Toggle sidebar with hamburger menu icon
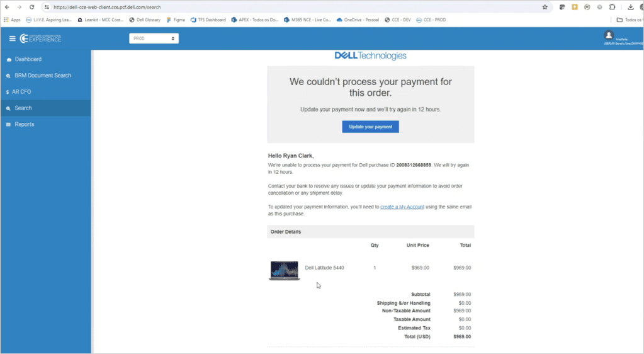Image resolution: width=644 pixels, height=354 pixels. 13,38
